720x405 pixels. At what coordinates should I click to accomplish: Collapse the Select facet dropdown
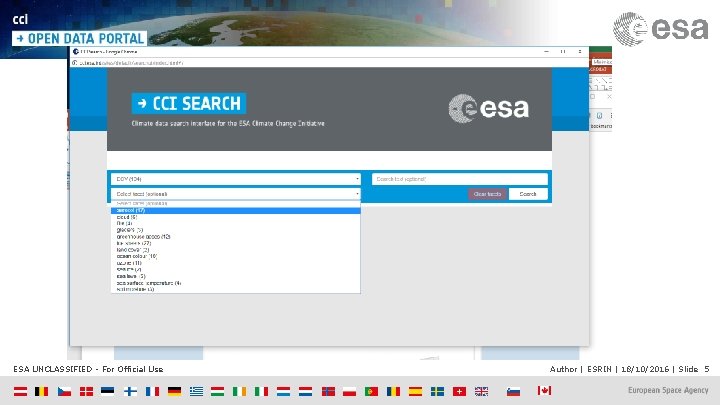[236, 194]
